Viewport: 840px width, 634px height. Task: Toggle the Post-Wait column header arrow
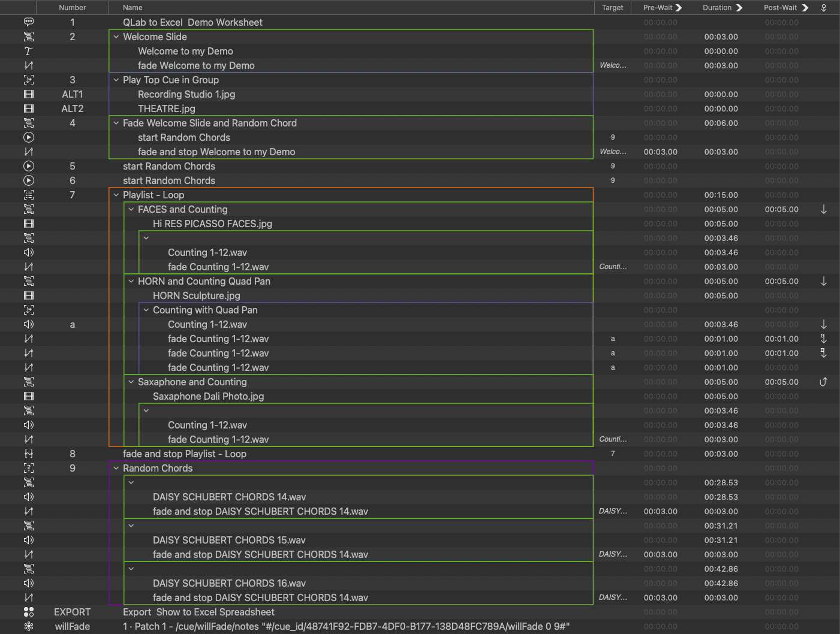click(x=805, y=8)
